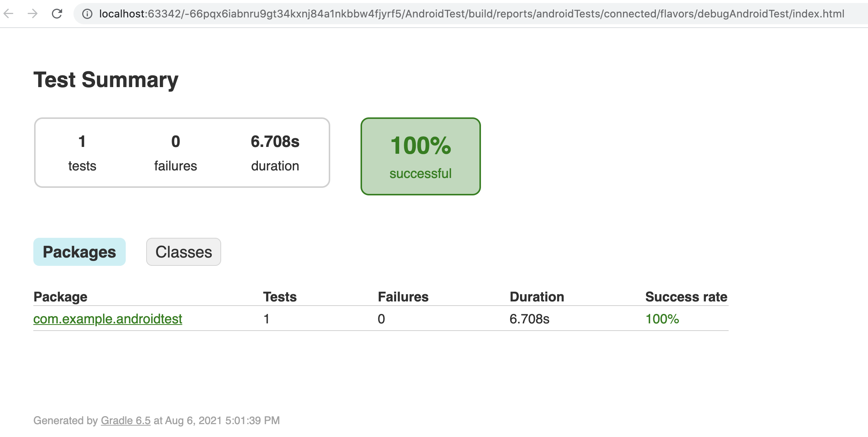Viewport: 868px width, 437px height.
Task: Switch to the Classes tab
Action: pyautogui.click(x=184, y=252)
